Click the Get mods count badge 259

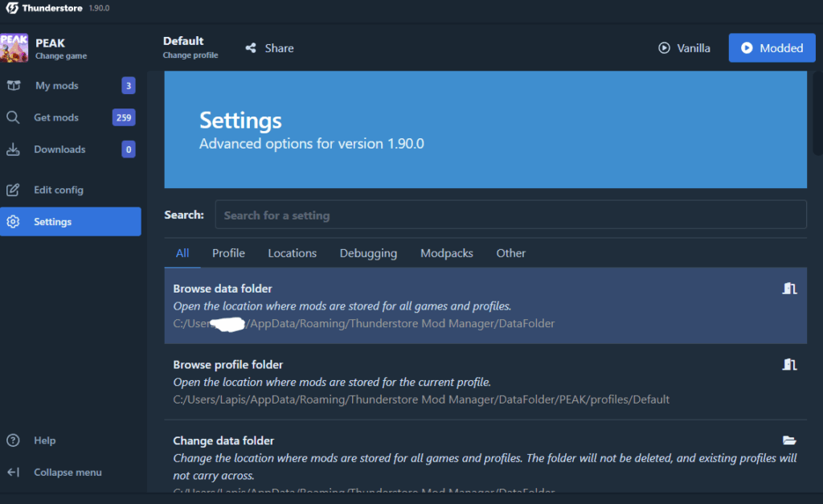click(124, 117)
